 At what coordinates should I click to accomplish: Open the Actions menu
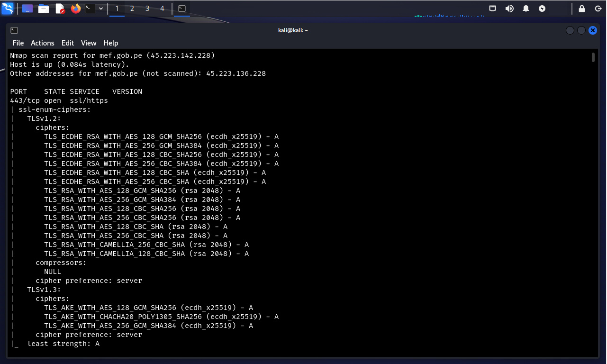tap(43, 43)
